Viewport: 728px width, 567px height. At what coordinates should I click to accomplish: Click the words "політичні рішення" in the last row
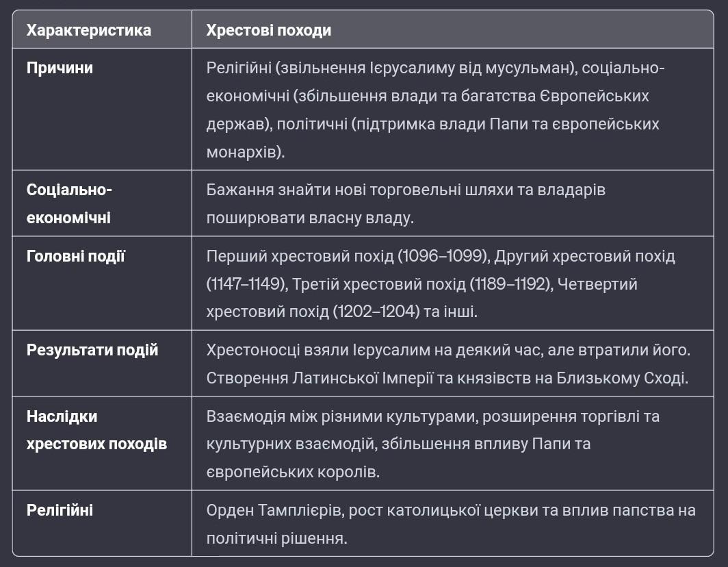276,538
